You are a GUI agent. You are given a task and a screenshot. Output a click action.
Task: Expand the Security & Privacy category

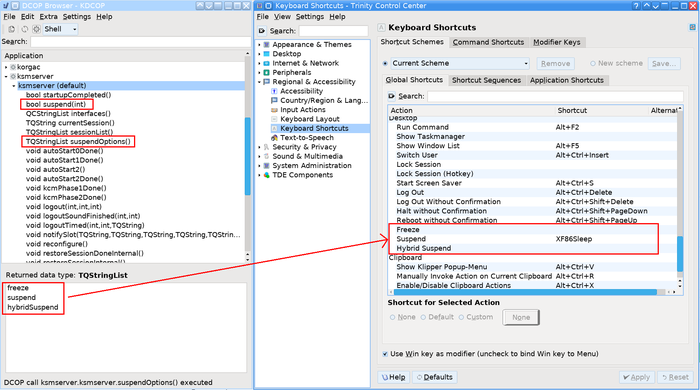pyautogui.click(x=259, y=147)
